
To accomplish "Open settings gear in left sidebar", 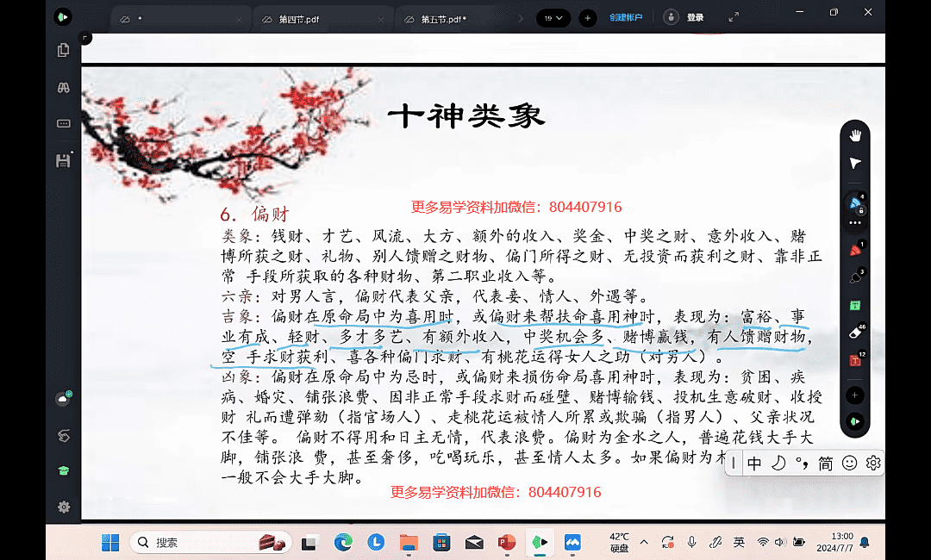I will (x=63, y=507).
